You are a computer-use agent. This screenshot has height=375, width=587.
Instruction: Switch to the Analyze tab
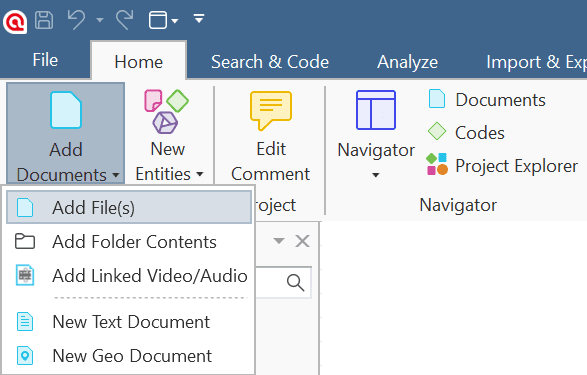click(x=407, y=62)
